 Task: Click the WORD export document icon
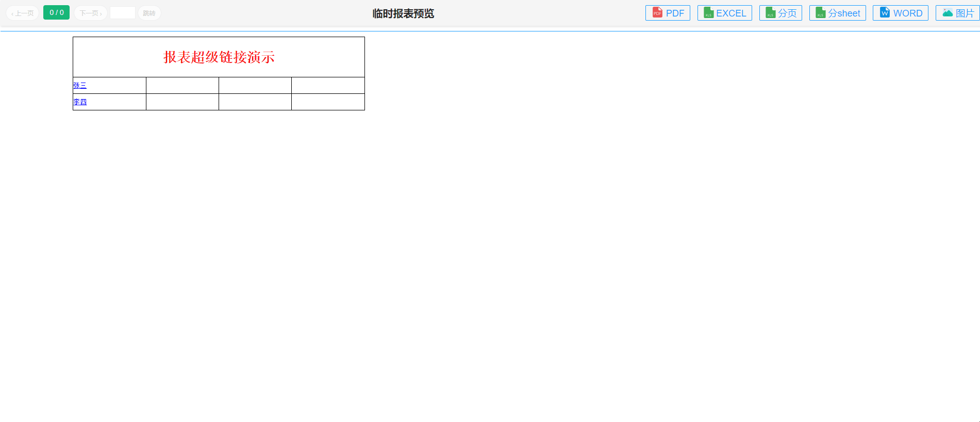(885, 12)
